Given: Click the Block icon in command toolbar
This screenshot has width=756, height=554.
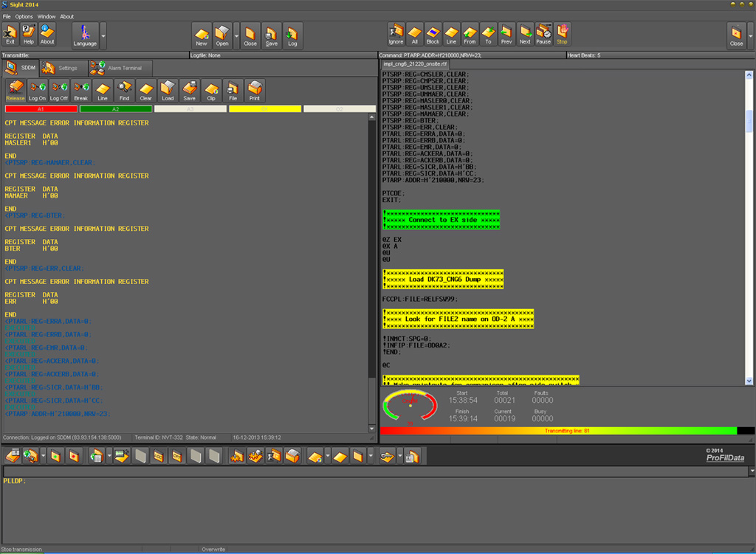Looking at the screenshot, I should pyautogui.click(x=433, y=35).
